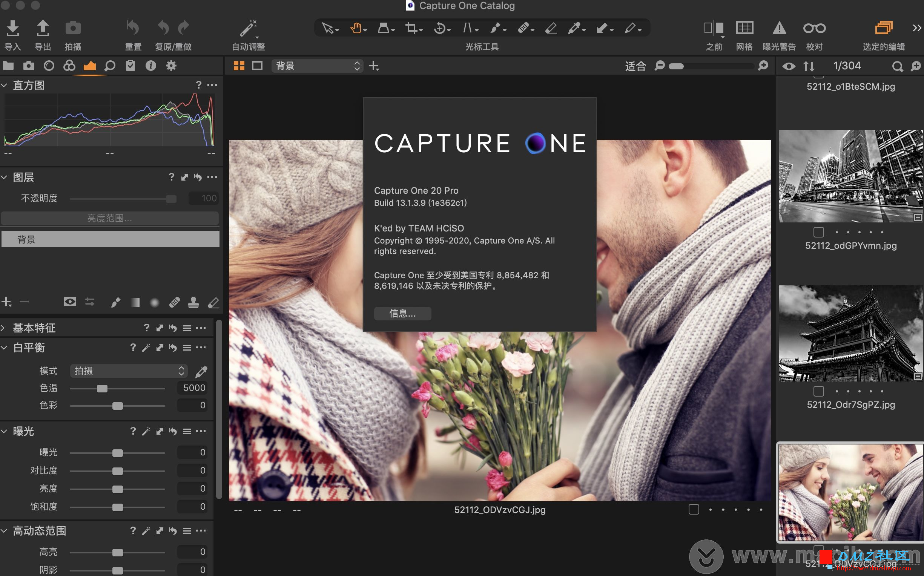Viewport: 924px width, 576px height.
Task: Click the 导入 (Import) toolbar icon
Action: pyautogui.click(x=12, y=28)
